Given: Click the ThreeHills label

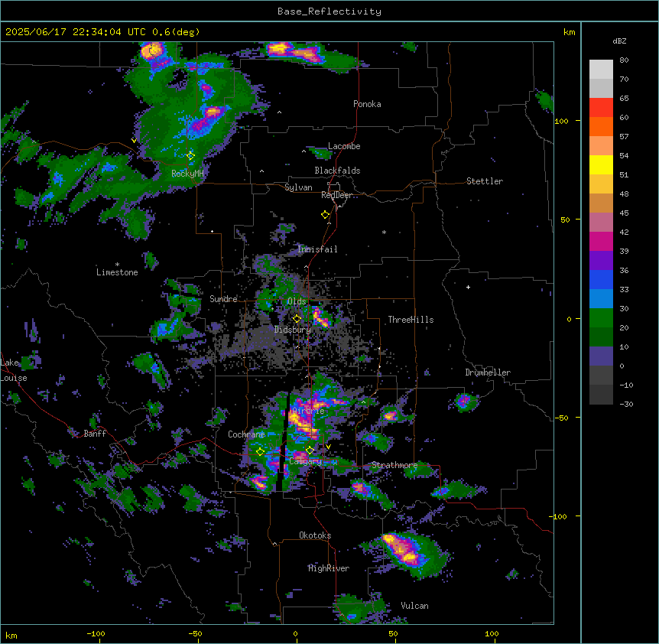Looking at the screenshot, I should pyautogui.click(x=411, y=320).
